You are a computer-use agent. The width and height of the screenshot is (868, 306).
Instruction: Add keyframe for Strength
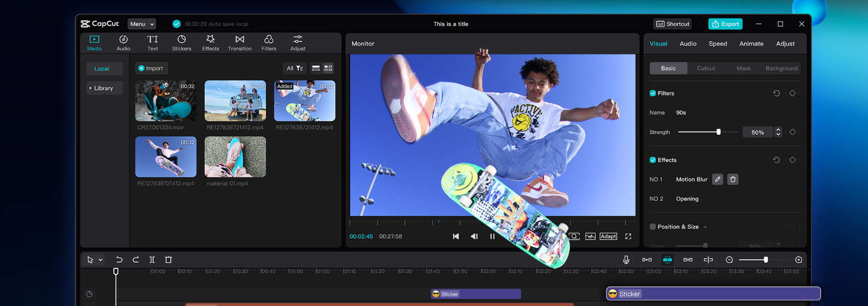792,132
